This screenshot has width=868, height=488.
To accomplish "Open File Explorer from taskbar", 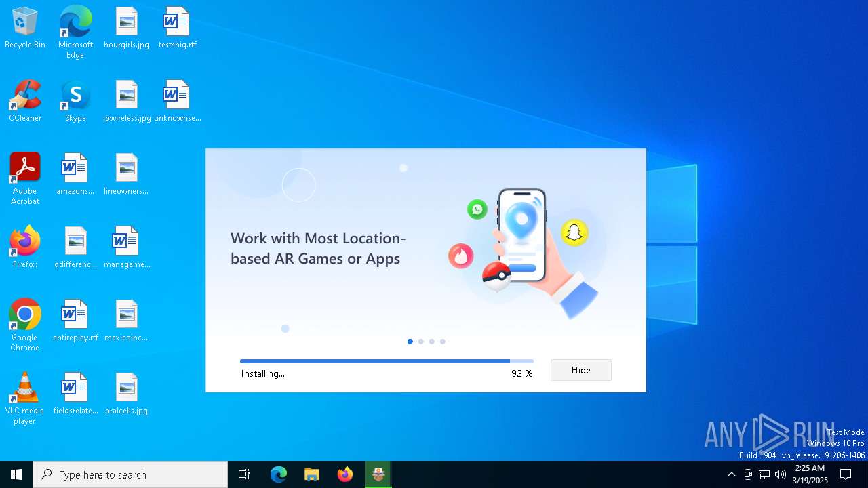I will pyautogui.click(x=311, y=474).
